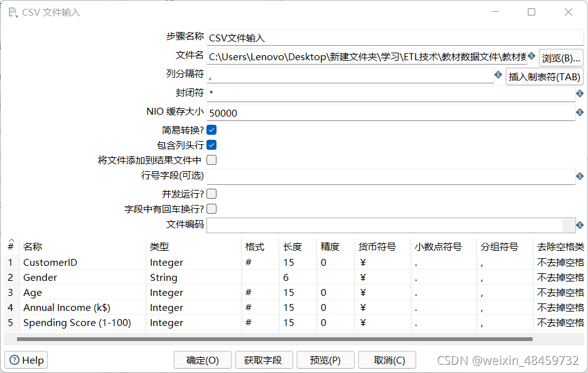Click the String type cell for Gender
This screenshot has height=373, width=588.
point(193,278)
